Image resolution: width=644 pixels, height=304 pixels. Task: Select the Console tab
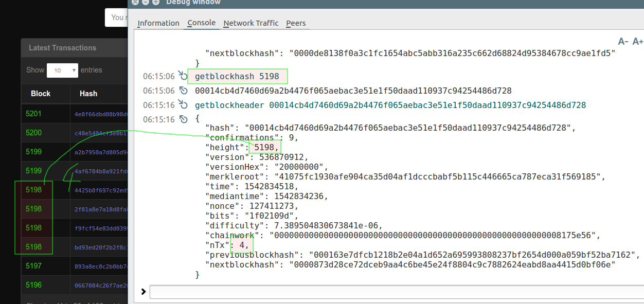(x=202, y=23)
